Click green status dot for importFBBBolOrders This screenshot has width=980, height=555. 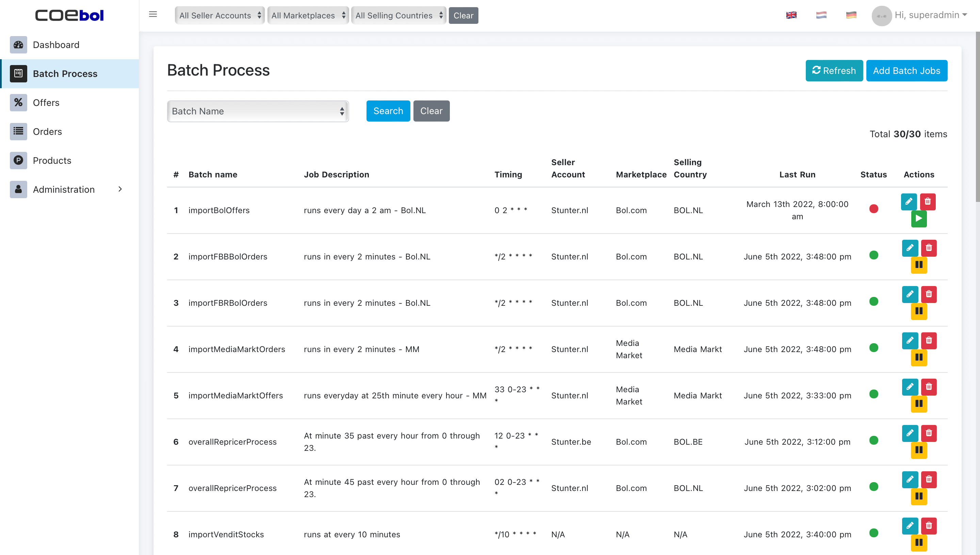873,255
